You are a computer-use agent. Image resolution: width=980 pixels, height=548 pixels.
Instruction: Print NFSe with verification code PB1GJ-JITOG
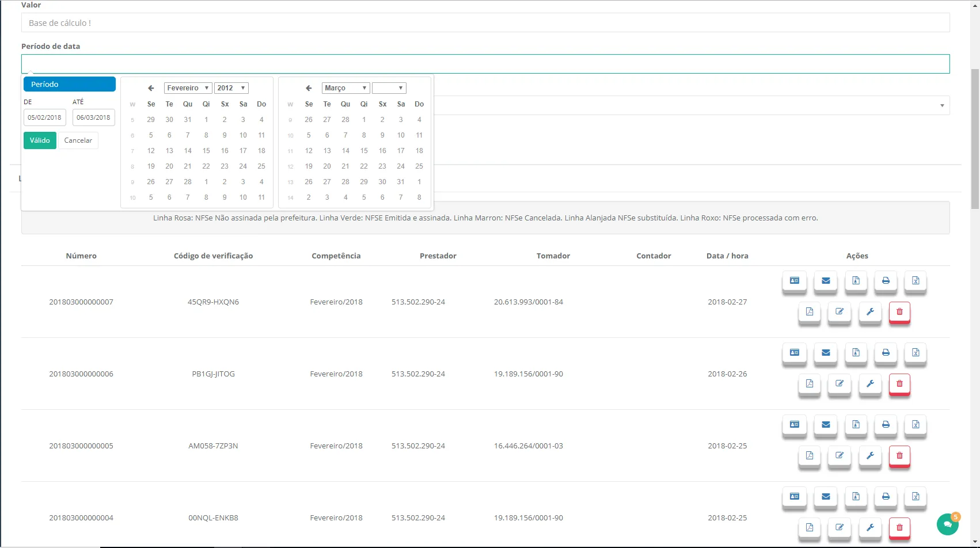(x=886, y=353)
